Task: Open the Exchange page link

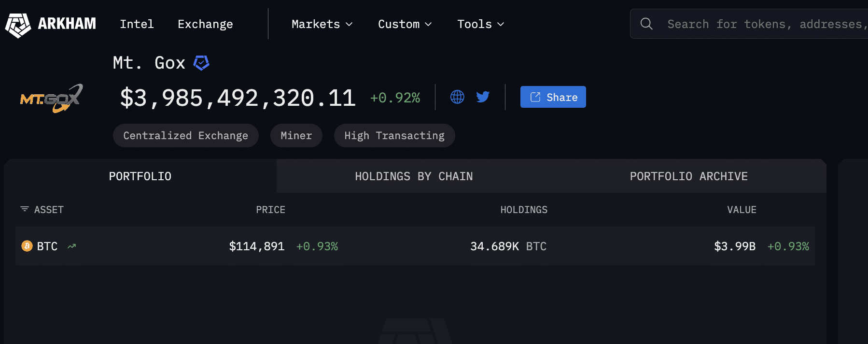Action: [x=205, y=24]
